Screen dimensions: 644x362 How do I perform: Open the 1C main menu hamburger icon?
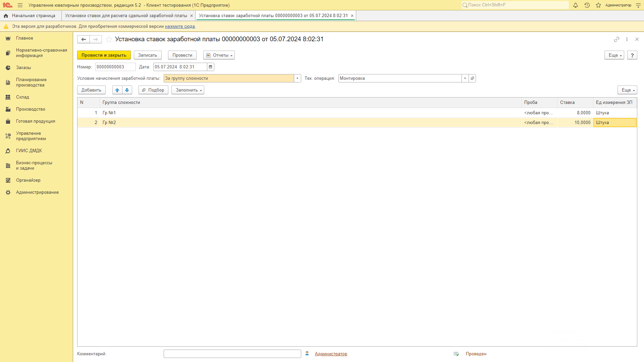(20, 5)
